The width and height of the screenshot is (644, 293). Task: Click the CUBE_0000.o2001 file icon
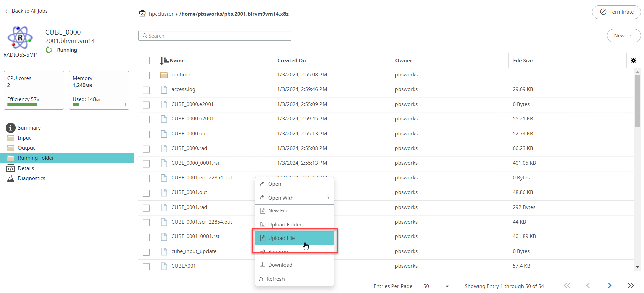[164, 119]
